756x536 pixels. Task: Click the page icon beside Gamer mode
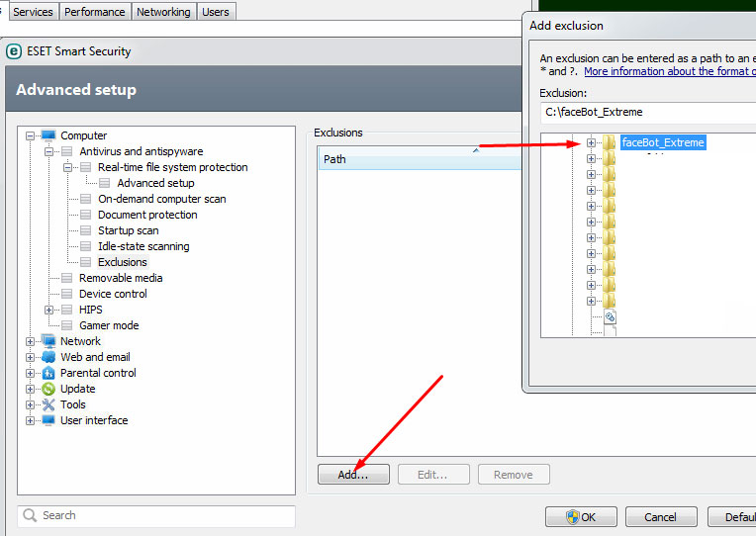point(67,325)
